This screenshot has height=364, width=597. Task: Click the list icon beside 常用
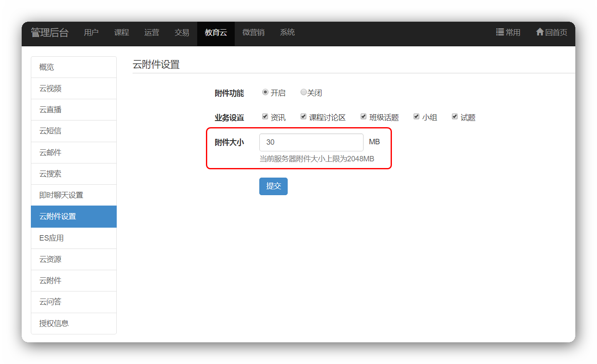click(499, 32)
